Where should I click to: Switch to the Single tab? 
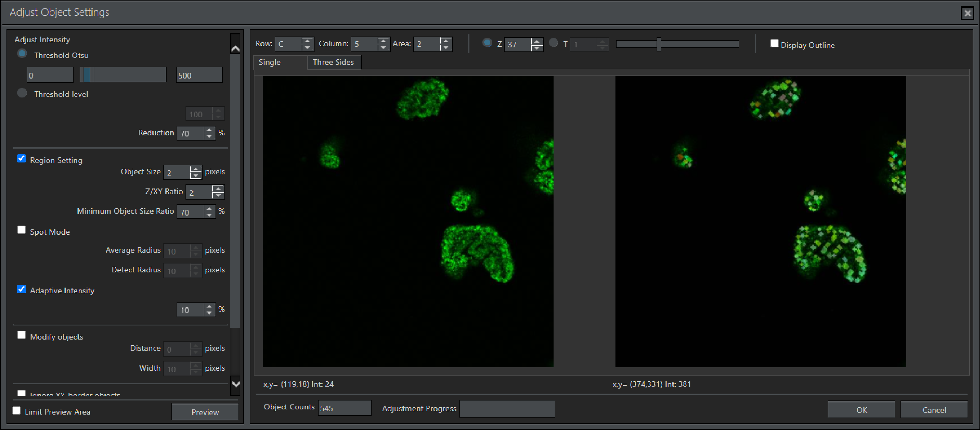pos(269,62)
